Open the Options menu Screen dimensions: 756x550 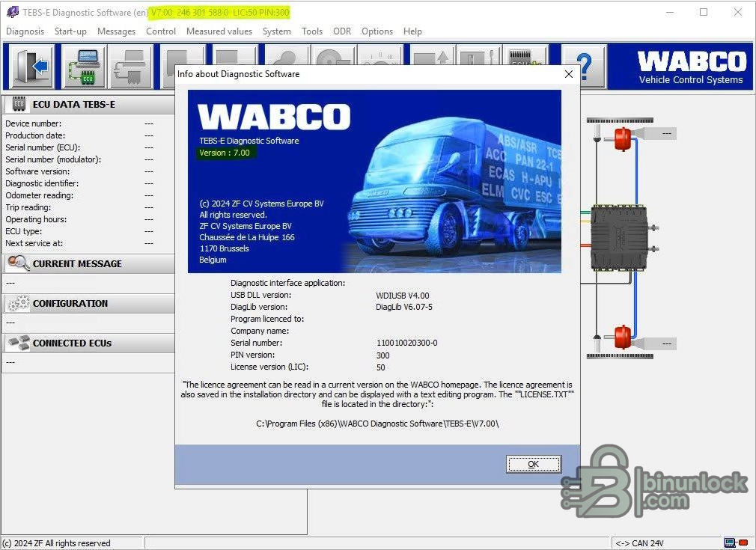click(x=377, y=31)
